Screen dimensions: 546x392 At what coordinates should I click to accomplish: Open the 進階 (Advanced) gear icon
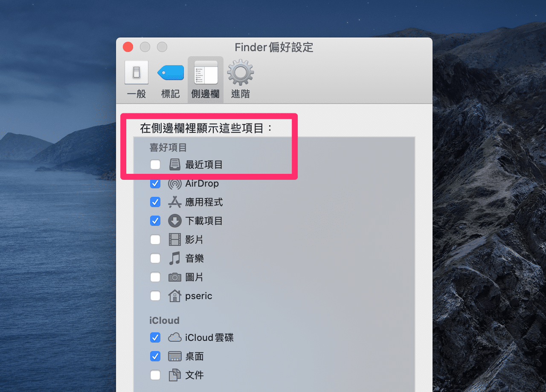(x=241, y=72)
